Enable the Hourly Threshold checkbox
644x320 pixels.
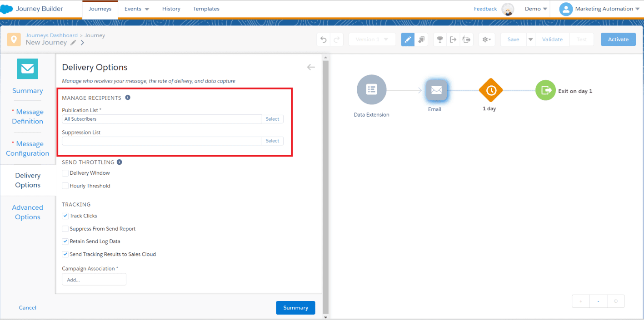(65, 186)
